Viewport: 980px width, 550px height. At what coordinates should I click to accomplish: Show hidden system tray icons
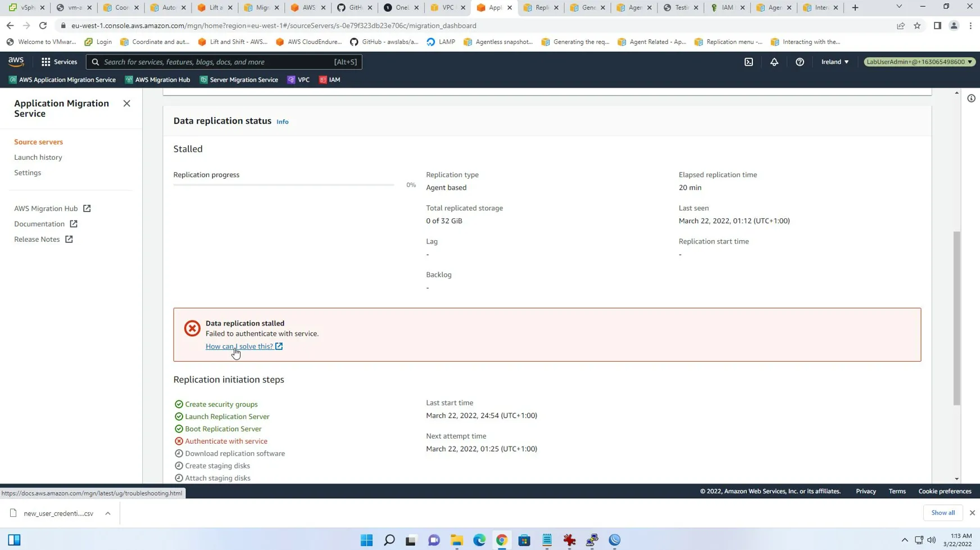(x=905, y=540)
